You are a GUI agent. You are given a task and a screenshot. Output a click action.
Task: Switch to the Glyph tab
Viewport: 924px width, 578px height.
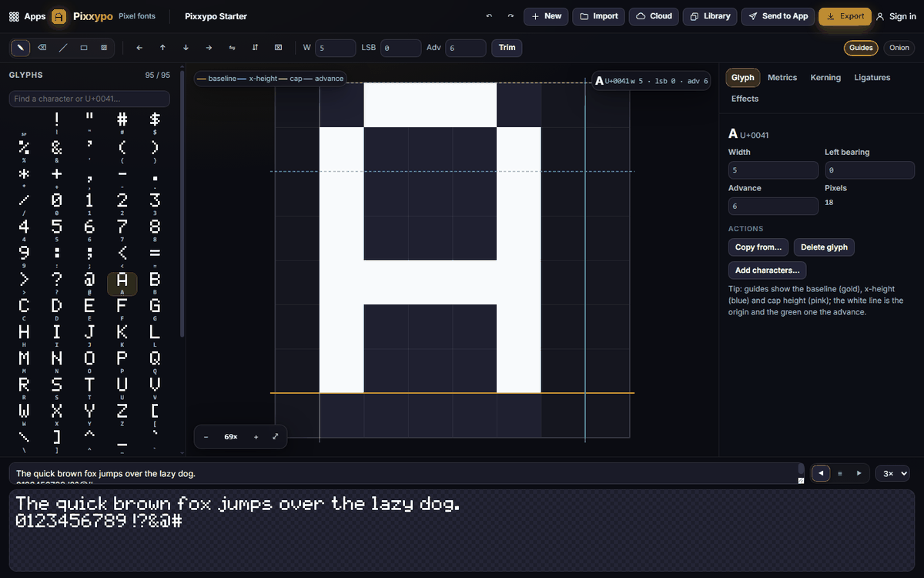pyautogui.click(x=742, y=78)
